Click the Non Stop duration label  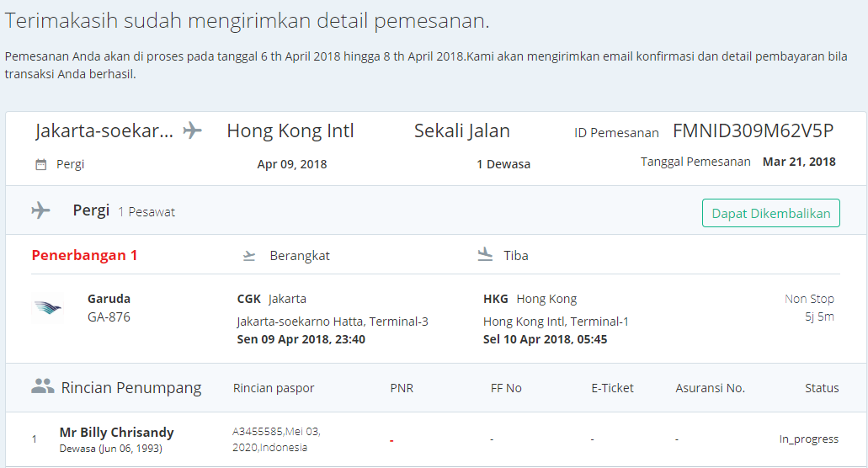pyautogui.click(x=809, y=299)
